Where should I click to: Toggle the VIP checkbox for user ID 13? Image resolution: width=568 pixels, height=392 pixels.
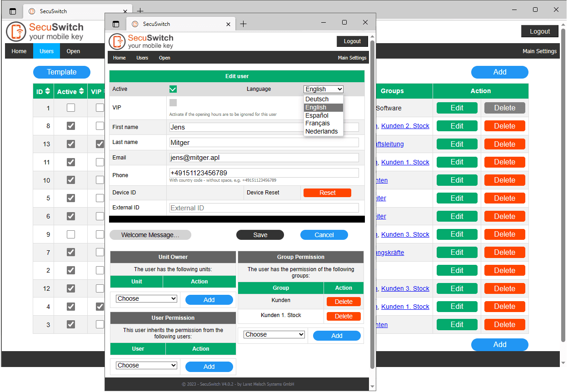[x=100, y=144]
